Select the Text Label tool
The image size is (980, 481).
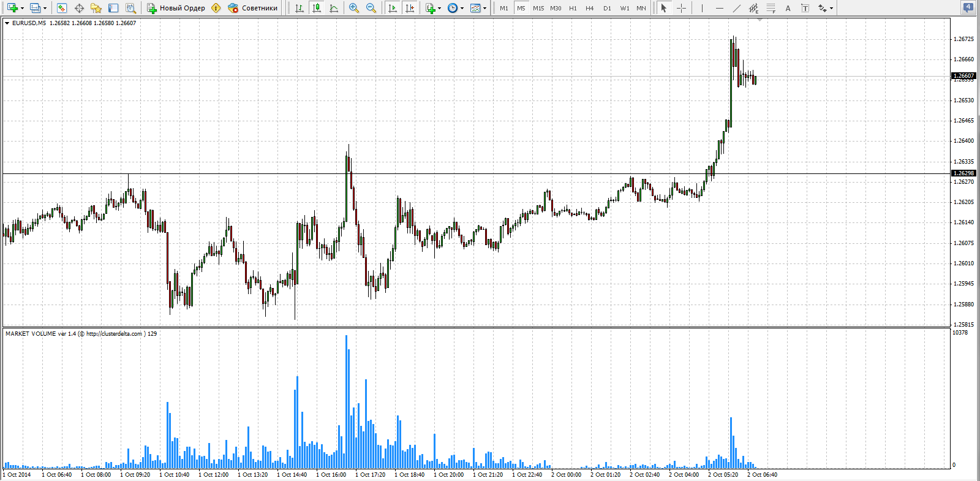click(805, 8)
